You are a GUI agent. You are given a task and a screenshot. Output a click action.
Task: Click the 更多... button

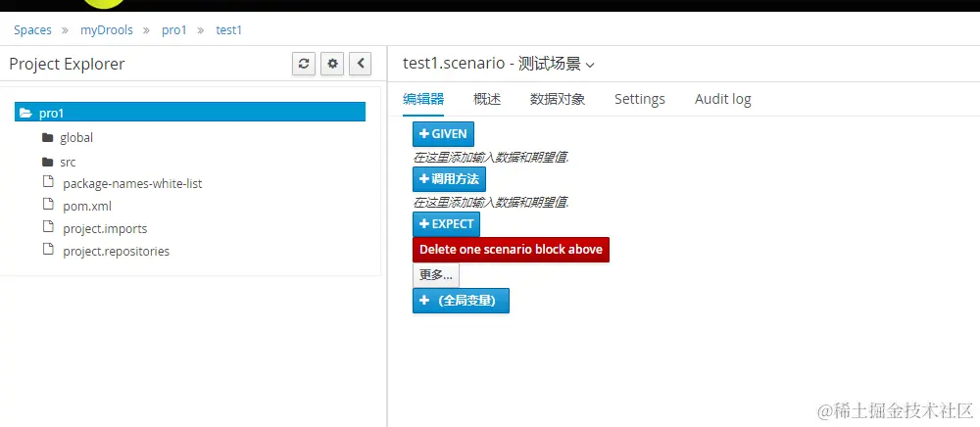click(436, 275)
